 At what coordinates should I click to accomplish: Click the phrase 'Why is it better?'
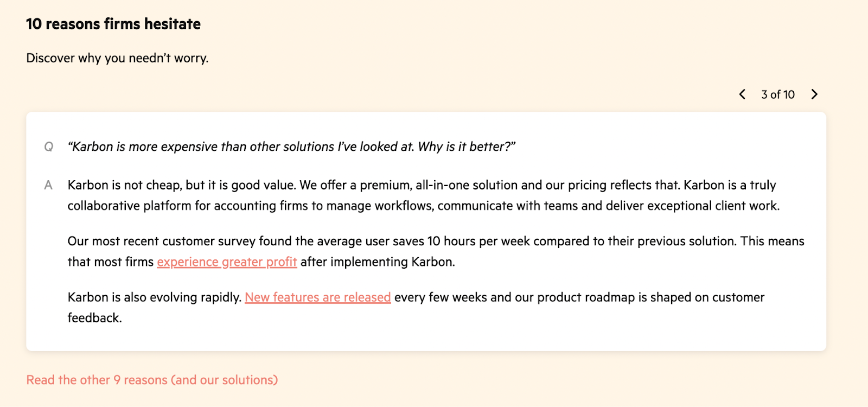(467, 147)
